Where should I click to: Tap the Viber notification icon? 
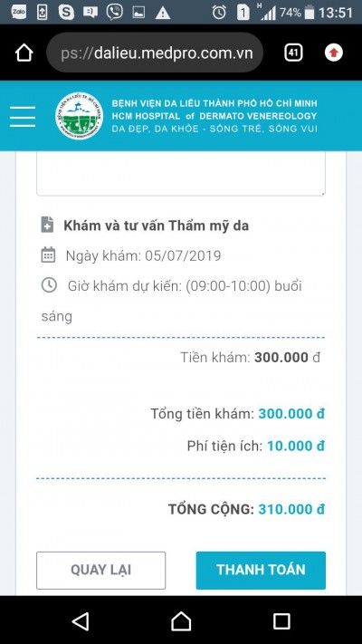pyautogui.click(x=115, y=13)
